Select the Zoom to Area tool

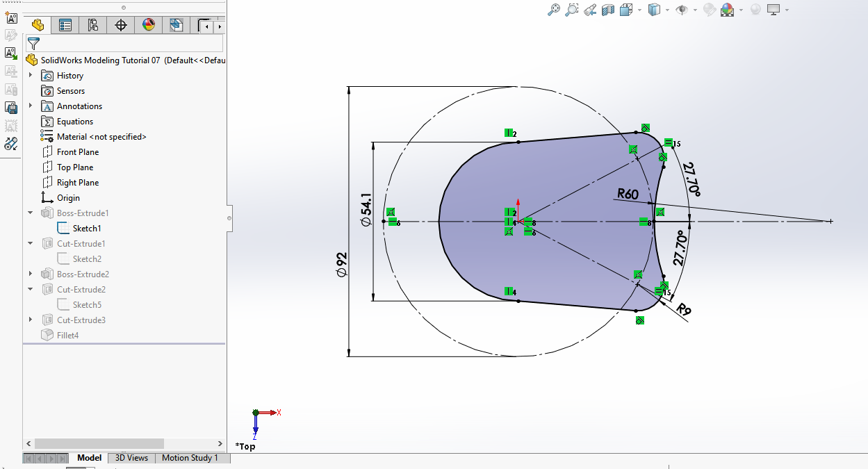pyautogui.click(x=572, y=10)
